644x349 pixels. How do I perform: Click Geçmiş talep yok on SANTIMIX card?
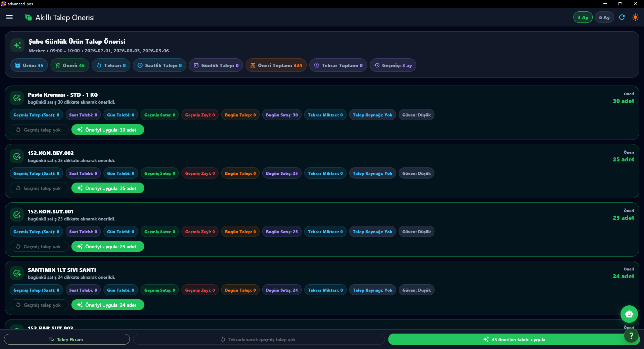point(39,305)
